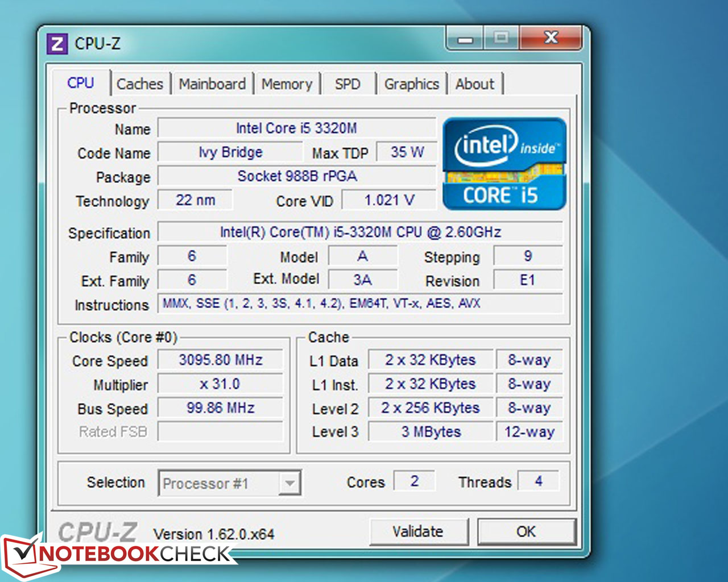Click the L1 Data associativity '8-way'
Viewport: 728px width, 582px height.
coord(530,360)
